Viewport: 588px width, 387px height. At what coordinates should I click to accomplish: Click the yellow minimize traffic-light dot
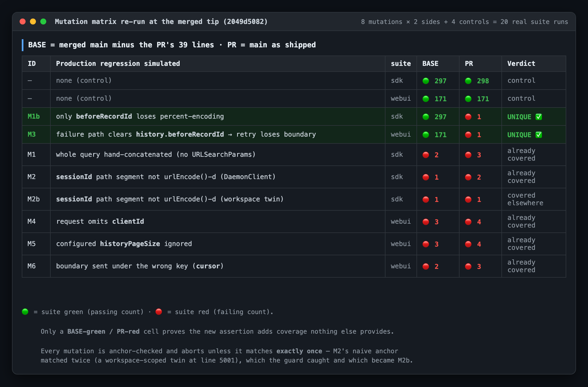pyautogui.click(x=33, y=21)
